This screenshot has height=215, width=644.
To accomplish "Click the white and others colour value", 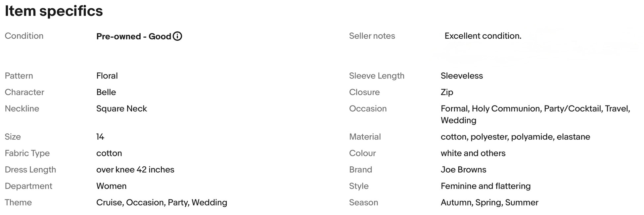I will 473,153.
